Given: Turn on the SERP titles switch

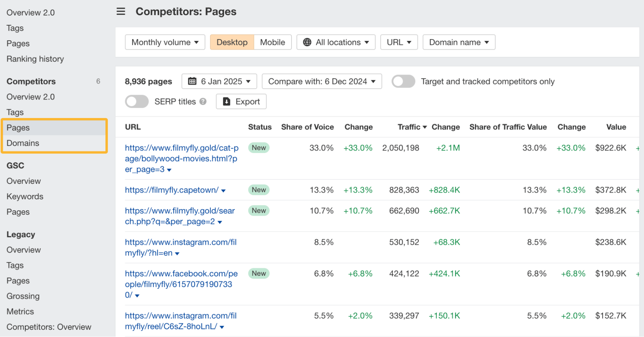Looking at the screenshot, I should 137,102.
